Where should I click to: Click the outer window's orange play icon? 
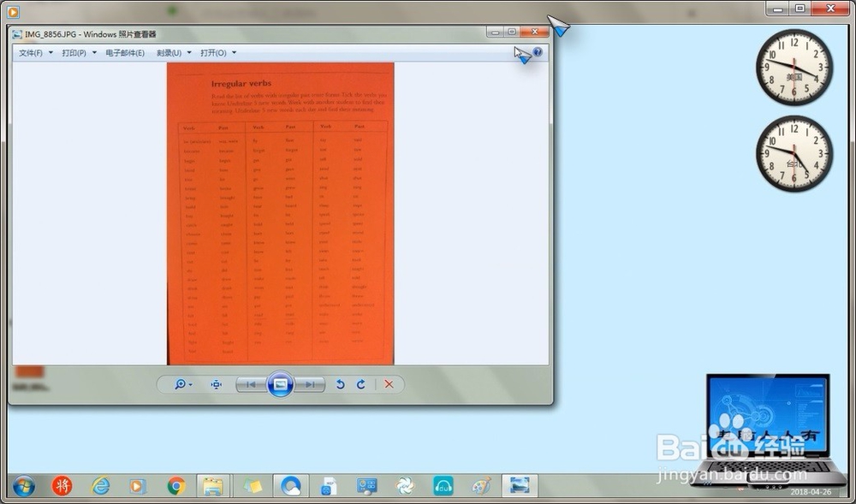pyautogui.click(x=13, y=11)
